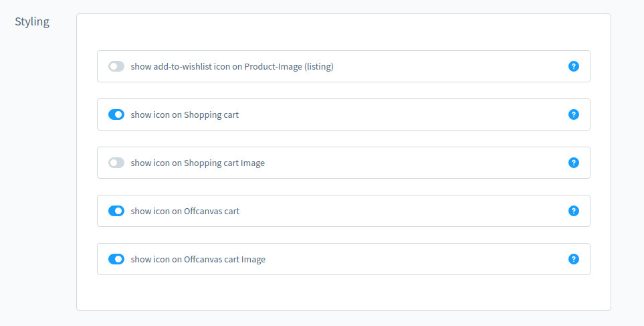Click the Styling section heading
Viewport: 644px width, 326px height.
click(32, 21)
